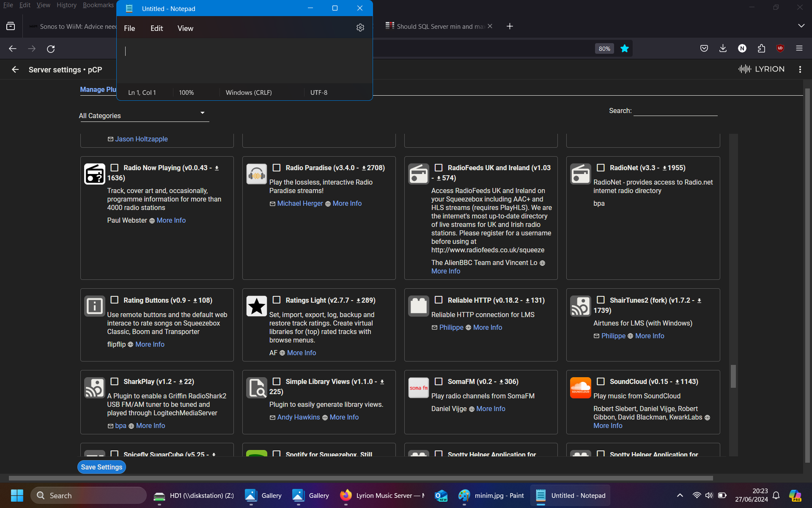Click the Search plugin input field
Image resolution: width=812 pixels, height=508 pixels.
click(675, 110)
